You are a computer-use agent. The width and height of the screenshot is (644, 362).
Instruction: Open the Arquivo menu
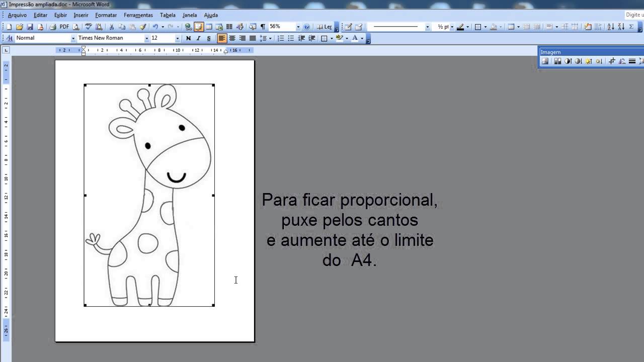pyautogui.click(x=17, y=15)
